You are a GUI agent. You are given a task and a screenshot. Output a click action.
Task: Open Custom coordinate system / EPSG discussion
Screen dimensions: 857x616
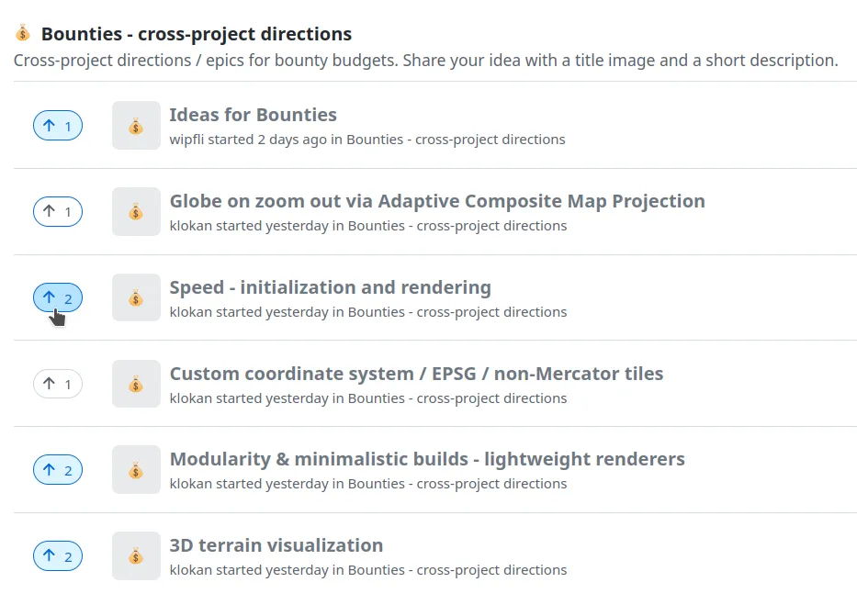[x=416, y=374]
